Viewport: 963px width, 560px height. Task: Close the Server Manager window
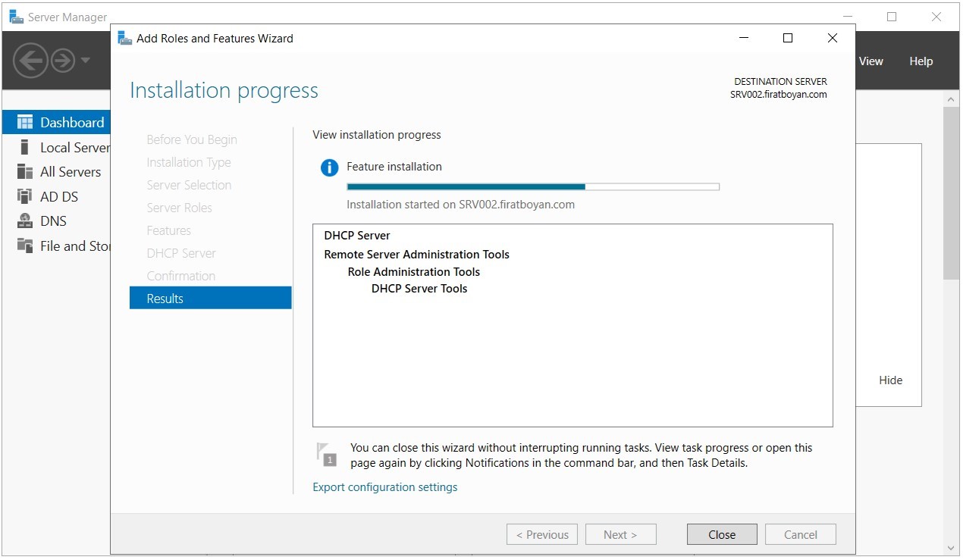click(936, 17)
